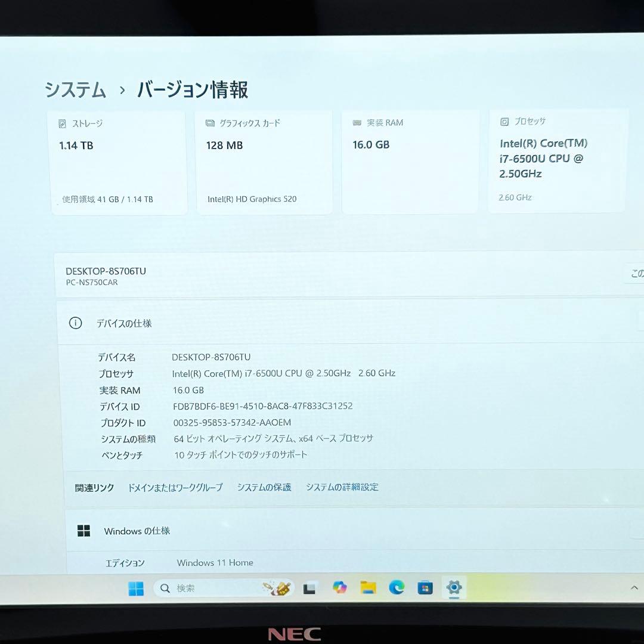Open Microsoft Store from the taskbar
This screenshot has height=644, width=644.
(425, 588)
